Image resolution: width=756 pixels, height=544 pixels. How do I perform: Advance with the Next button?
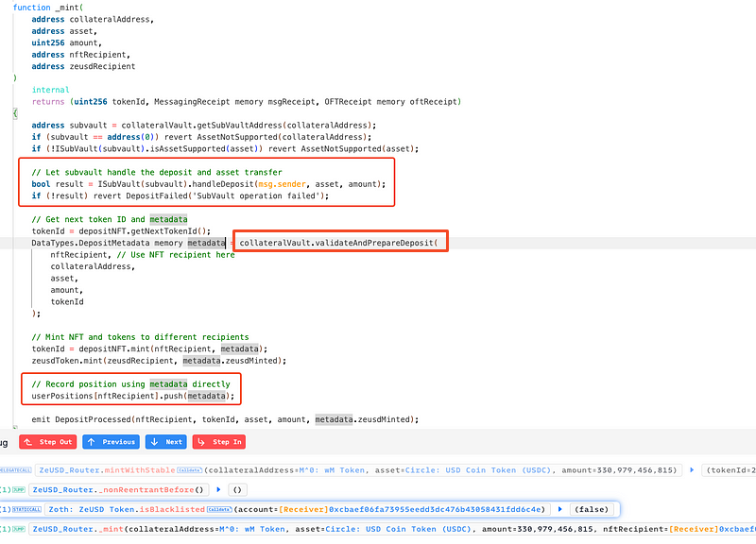tap(166, 442)
